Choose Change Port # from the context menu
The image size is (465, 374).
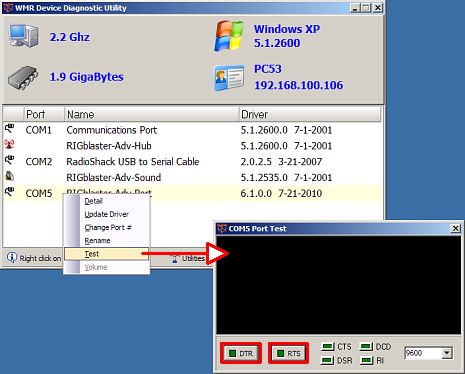107,227
